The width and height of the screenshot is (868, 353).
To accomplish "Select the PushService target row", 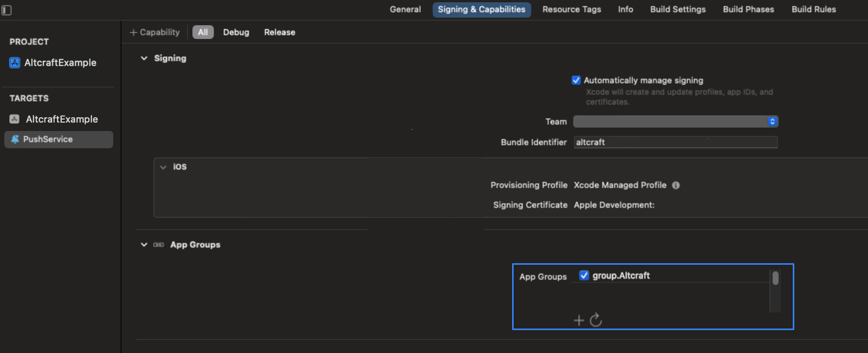I will 58,139.
